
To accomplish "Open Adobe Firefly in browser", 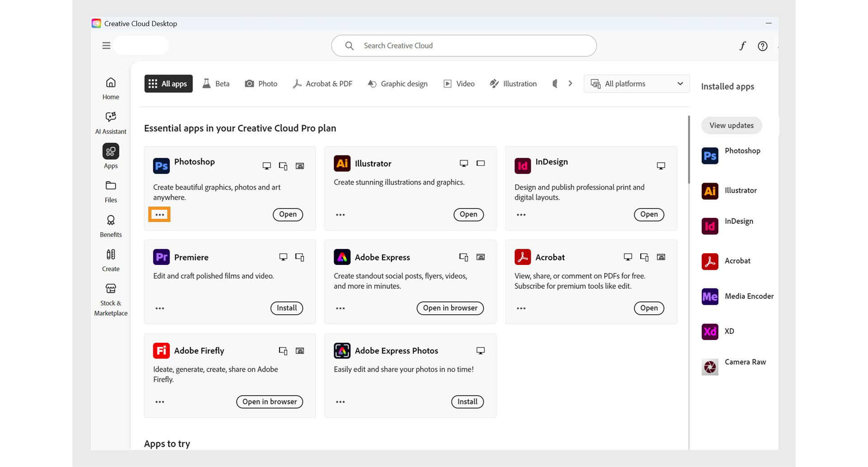I will pyautogui.click(x=269, y=401).
